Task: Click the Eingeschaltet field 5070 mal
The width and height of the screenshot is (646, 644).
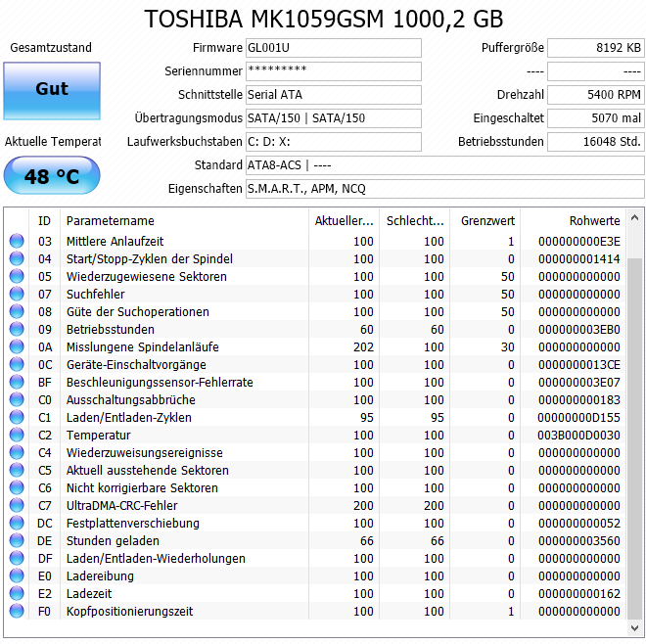Action: pos(596,118)
